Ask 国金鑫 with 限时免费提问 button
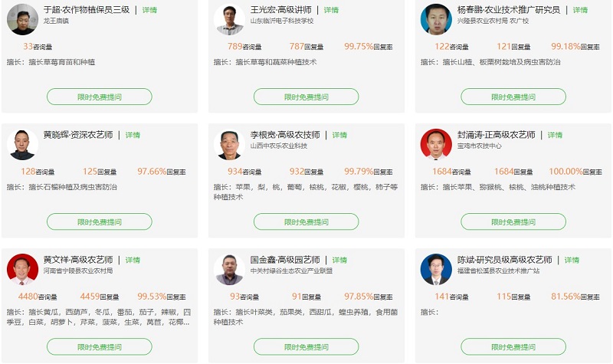The image size is (613, 364). 306,346
